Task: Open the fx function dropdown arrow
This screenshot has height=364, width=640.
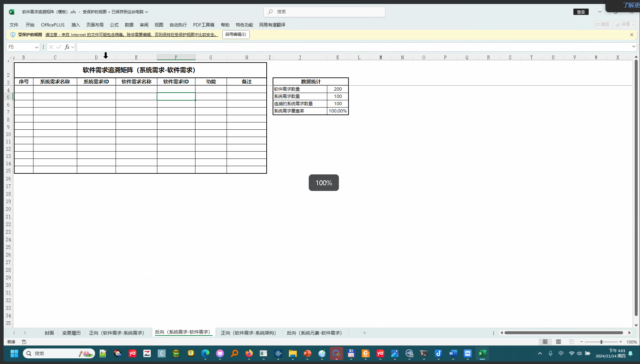Action: click(73, 47)
